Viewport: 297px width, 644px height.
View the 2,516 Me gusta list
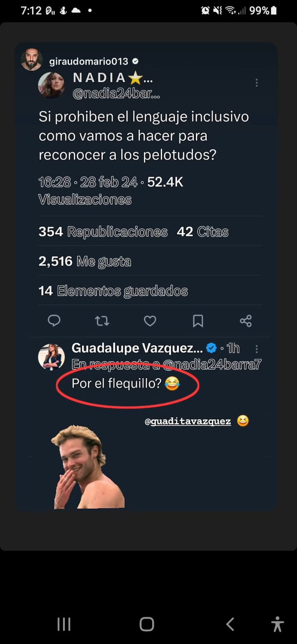[85, 261]
